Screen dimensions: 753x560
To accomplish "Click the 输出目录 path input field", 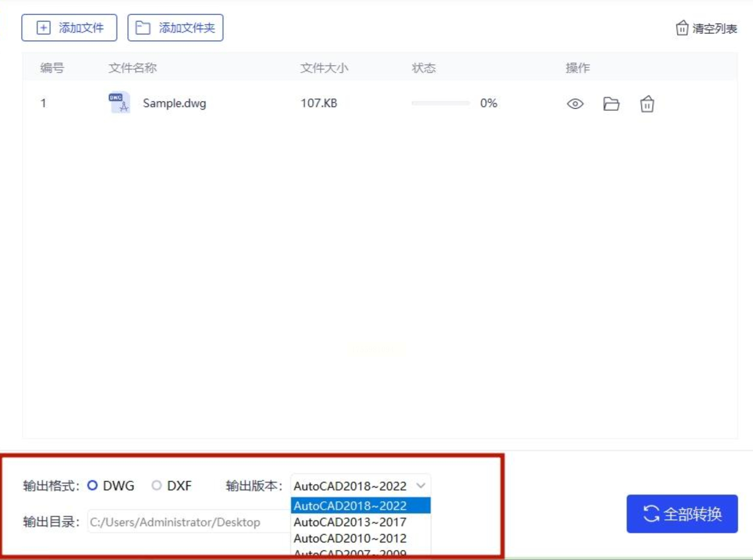I will pos(189,521).
